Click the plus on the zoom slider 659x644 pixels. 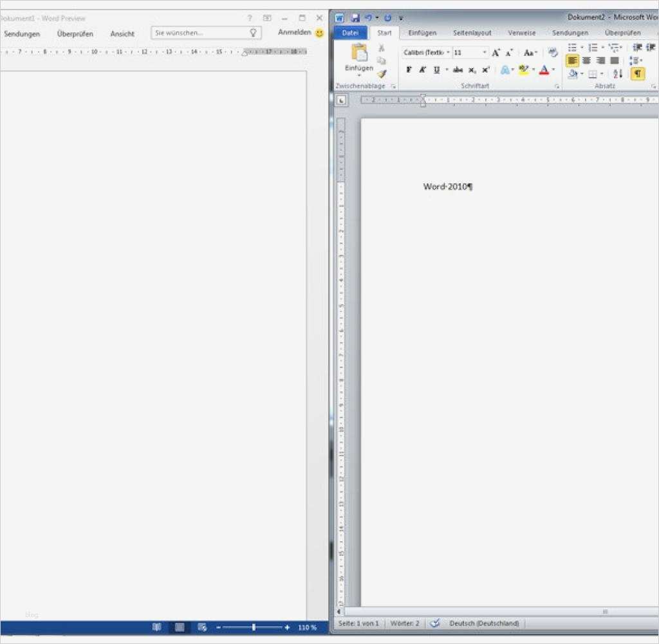point(287,626)
